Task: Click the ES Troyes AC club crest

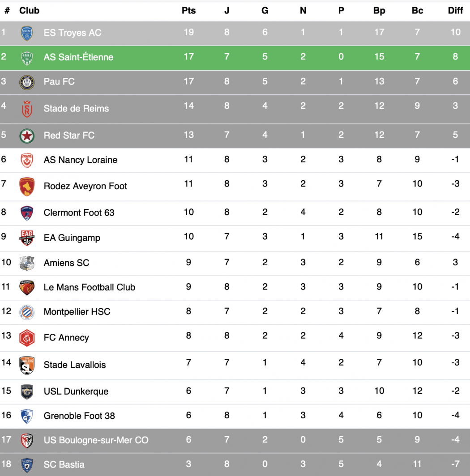Action: tap(27, 33)
